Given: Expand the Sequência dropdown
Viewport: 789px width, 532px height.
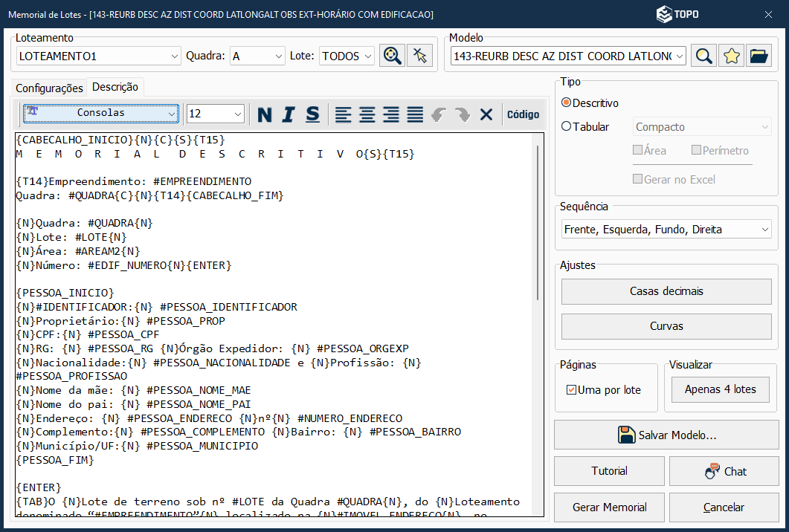Looking at the screenshot, I should 666,230.
